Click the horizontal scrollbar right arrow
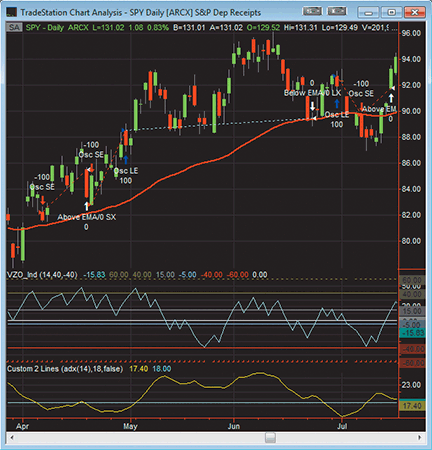432x450 pixels. [x=420, y=437]
